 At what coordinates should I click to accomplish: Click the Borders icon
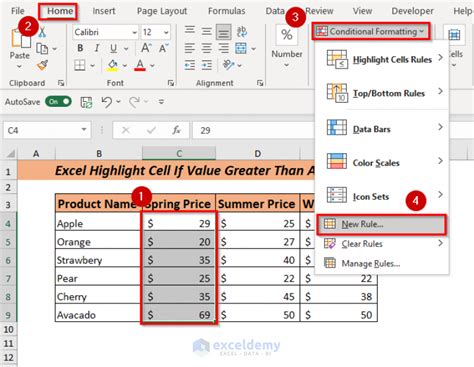80,65
